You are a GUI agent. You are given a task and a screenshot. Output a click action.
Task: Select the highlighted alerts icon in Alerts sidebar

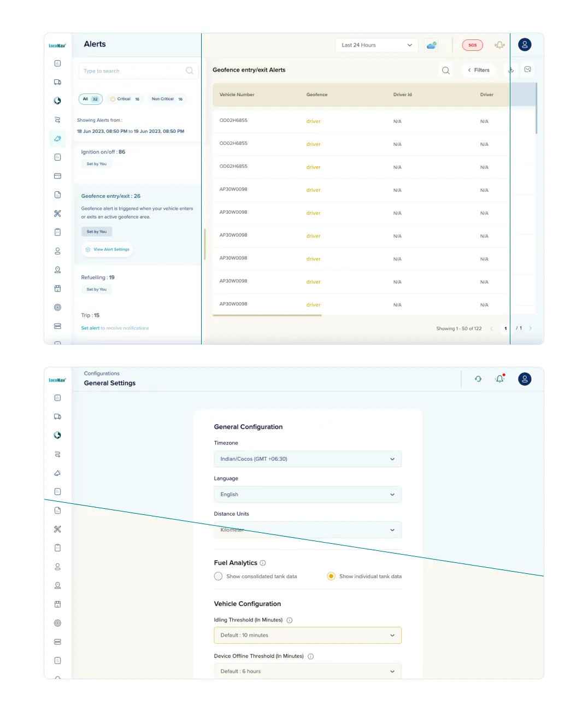(x=57, y=138)
